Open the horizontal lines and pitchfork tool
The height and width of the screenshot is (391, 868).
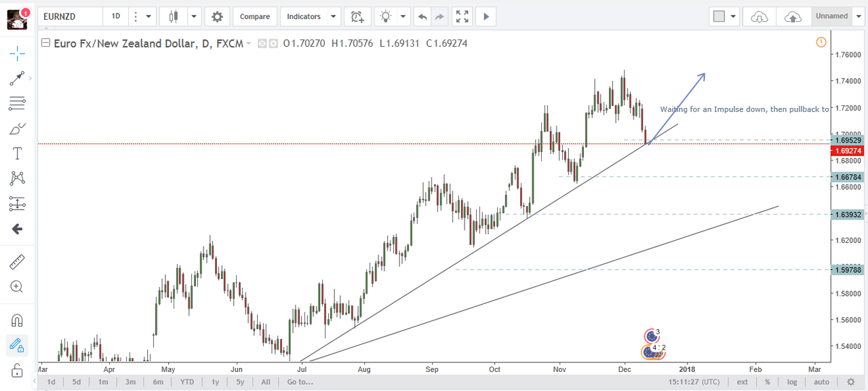[x=17, y=103]
